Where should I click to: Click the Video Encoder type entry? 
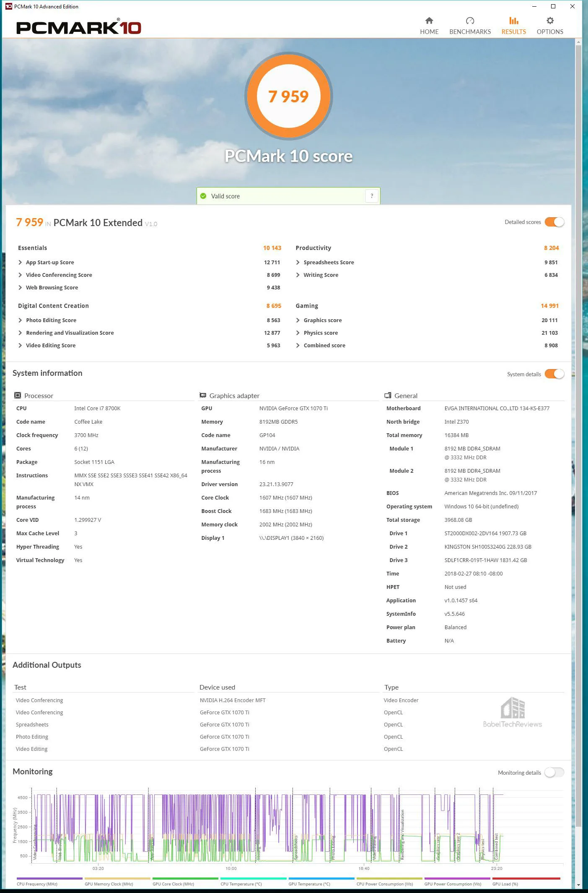[401, 700]
